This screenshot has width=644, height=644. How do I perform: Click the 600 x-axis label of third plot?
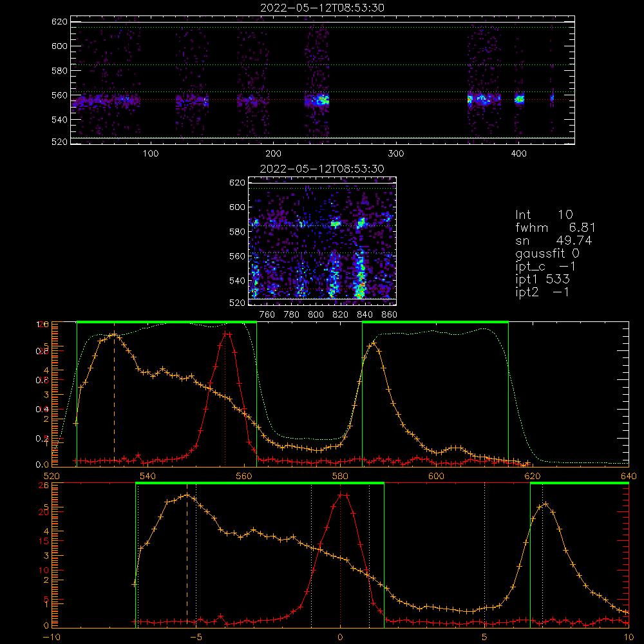tap(436, 476)
